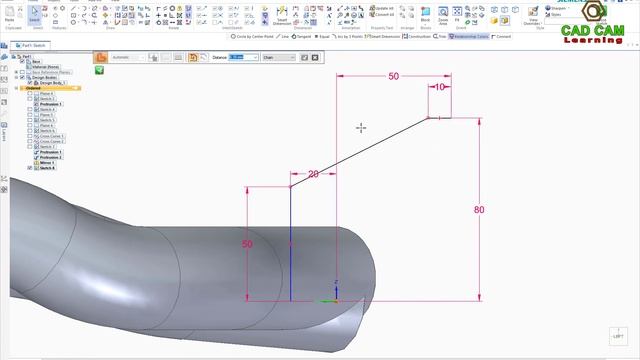Click the Equal shortcut button
This screenshot has width=640, height=360.
coord(322,36)
